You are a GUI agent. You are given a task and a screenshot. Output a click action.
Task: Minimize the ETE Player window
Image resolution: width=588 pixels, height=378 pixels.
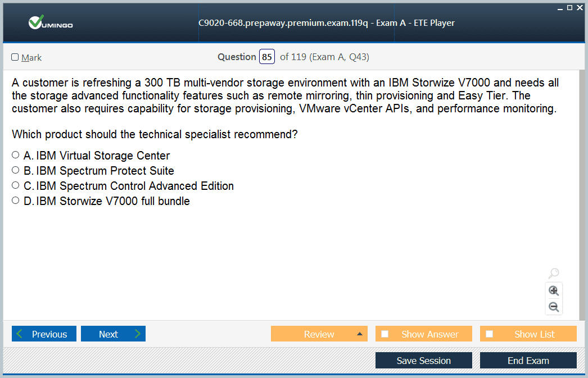[x=560, y=7]
